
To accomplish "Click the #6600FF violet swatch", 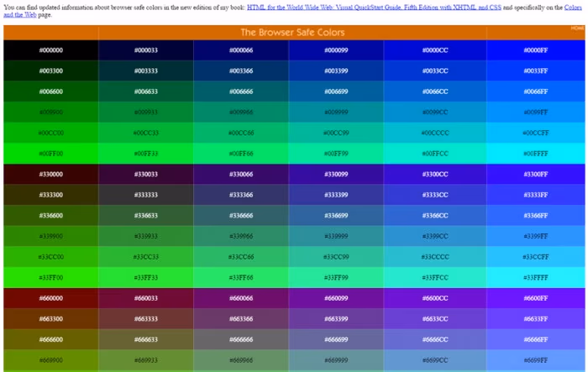I will [536, 298].
